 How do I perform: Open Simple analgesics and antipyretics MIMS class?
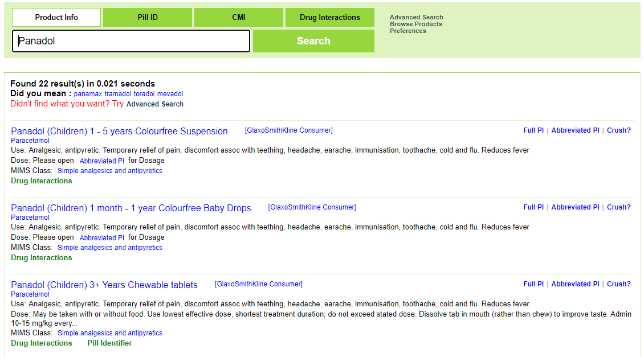coord(109,170)
